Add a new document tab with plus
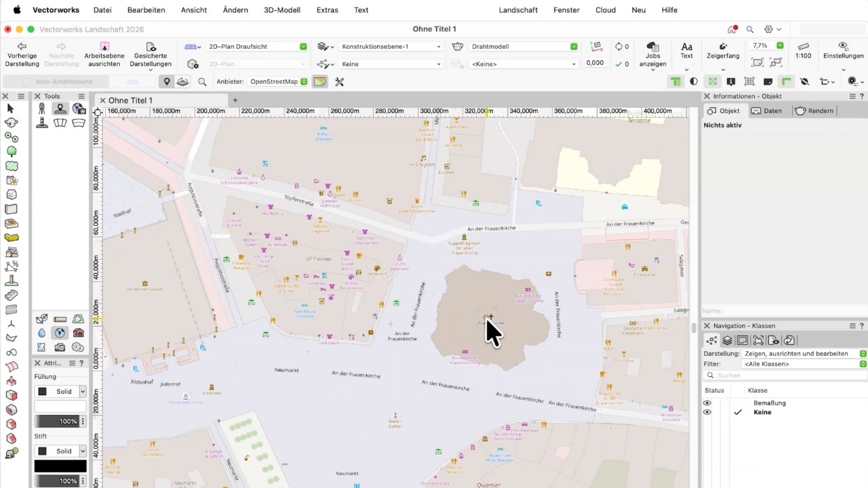This screenshot has width=868, height=488. point(235,100)
